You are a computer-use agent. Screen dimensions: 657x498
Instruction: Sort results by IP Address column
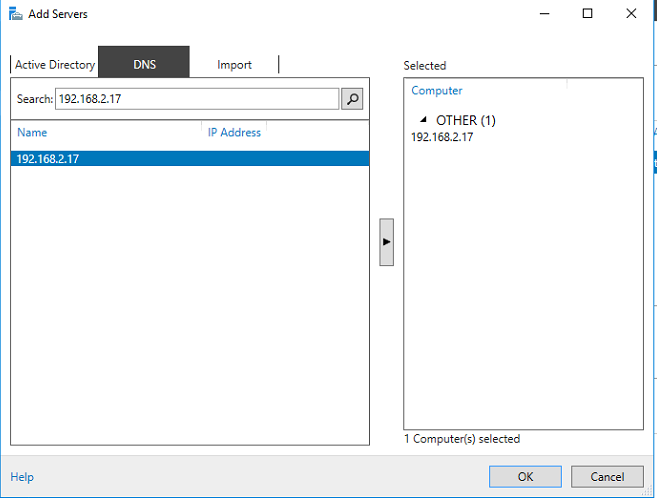pyautogui.click(x=234, y=132)
